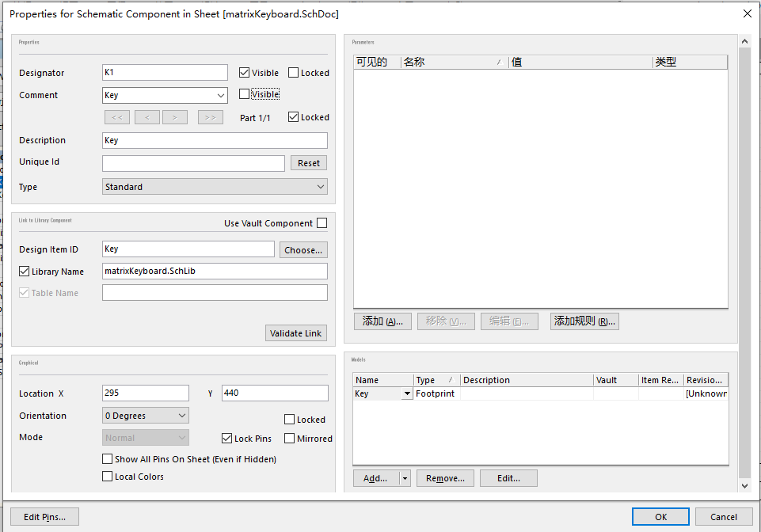Expand the Key model name dropdown
Image resolution: width=761 pixels, height=532 pixels.
408,393
